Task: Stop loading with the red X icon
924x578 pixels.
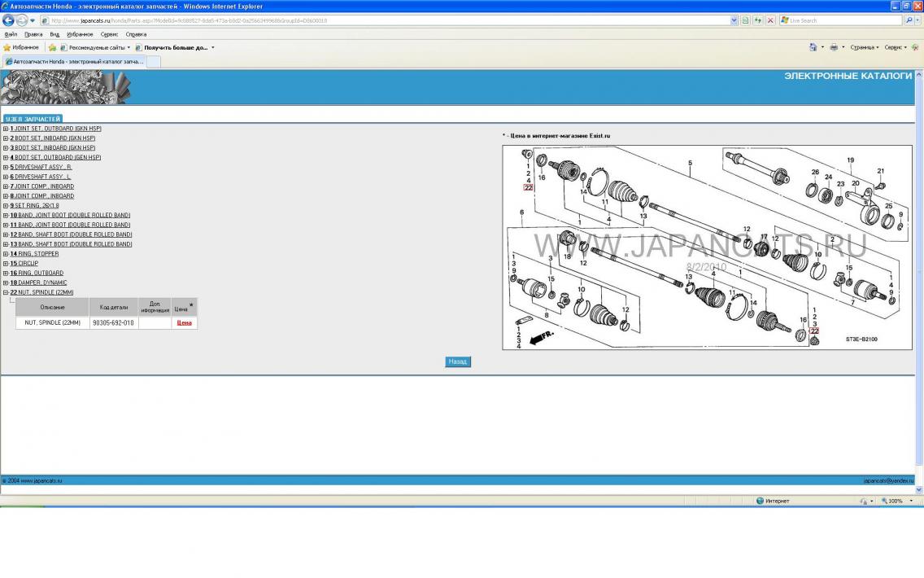Action: tap(770, 20)
